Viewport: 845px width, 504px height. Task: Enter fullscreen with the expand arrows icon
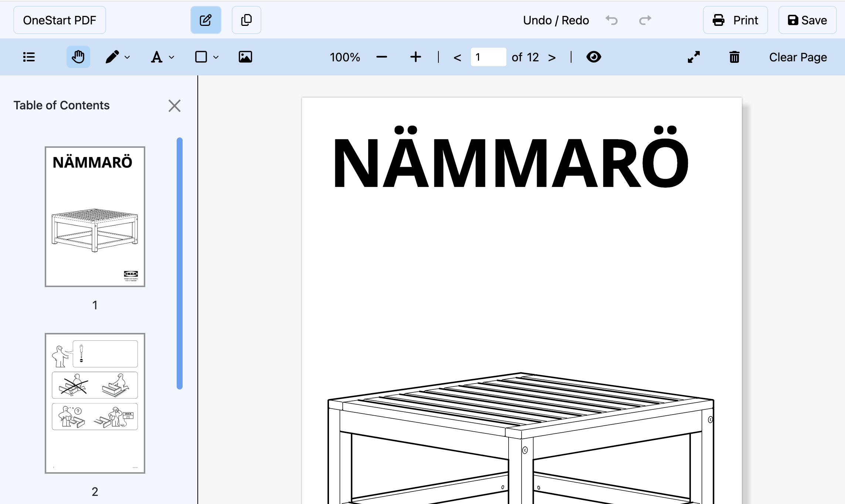click(694, 57)
